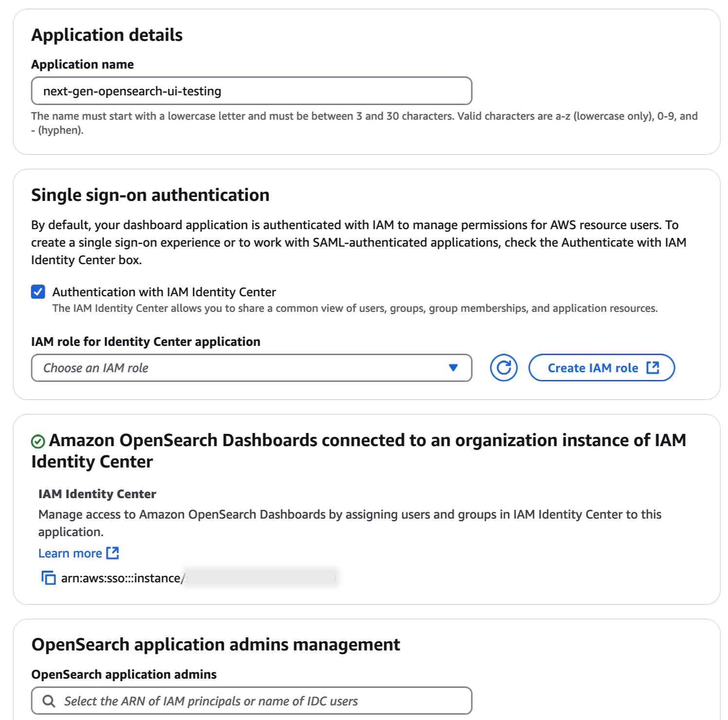This screenshot has width=728, height=720.
Task: Click the Application name input field
Action: 251,91
